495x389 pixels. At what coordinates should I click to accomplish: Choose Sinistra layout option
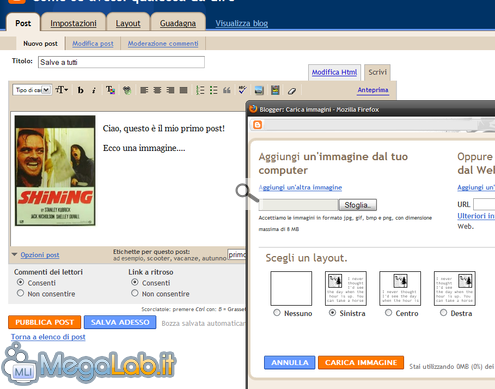tap(332, 313)
